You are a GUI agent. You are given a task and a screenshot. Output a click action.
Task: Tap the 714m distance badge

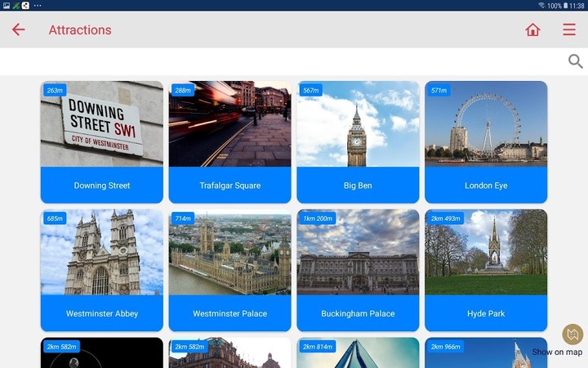[183, 218]
